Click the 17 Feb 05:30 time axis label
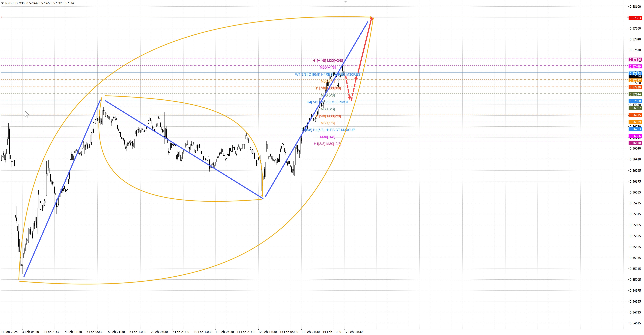This screenshot has width=644, height=335. pyautogui.click(x=353, y=332)
